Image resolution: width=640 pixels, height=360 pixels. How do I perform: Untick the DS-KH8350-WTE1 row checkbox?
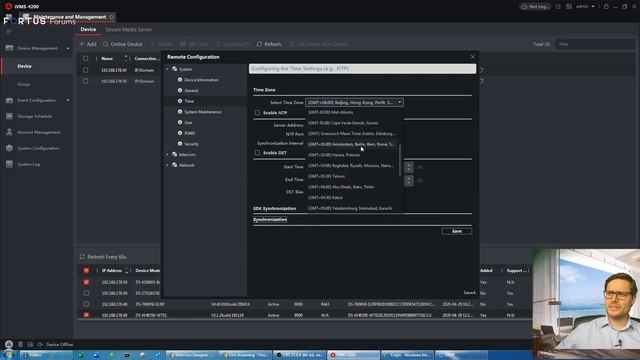pos(86,315)
